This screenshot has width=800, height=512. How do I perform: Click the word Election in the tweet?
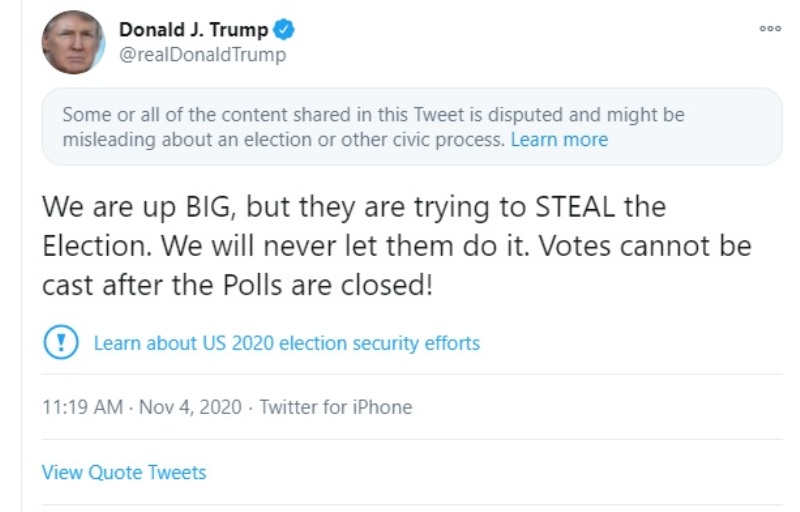tap(94, 246)
